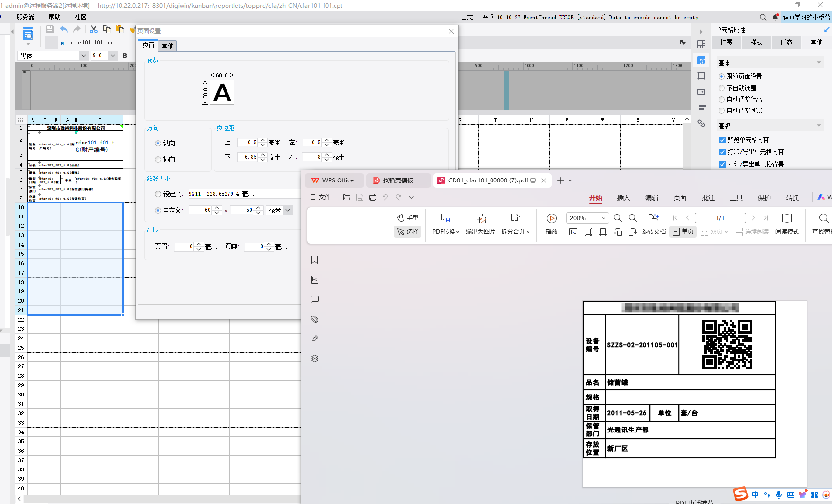Viewport: 832px width, 504px height.
Task: Click the scissors cut icon
Action: pos(93,30)
